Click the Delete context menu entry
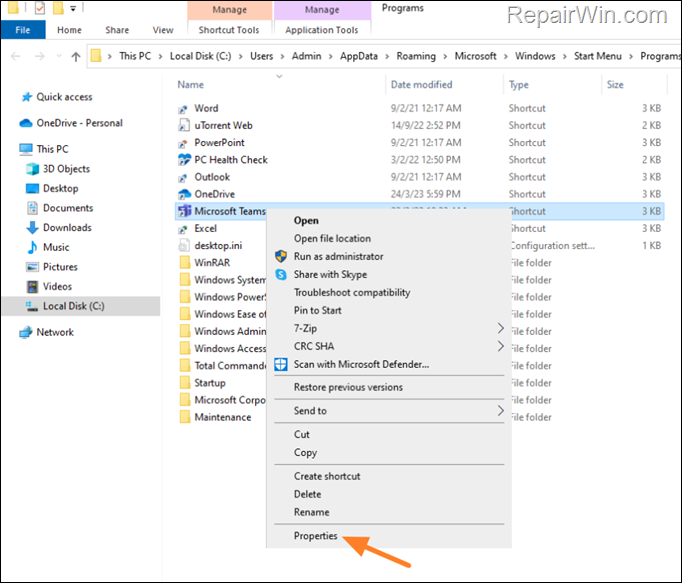 coord(308,494)
